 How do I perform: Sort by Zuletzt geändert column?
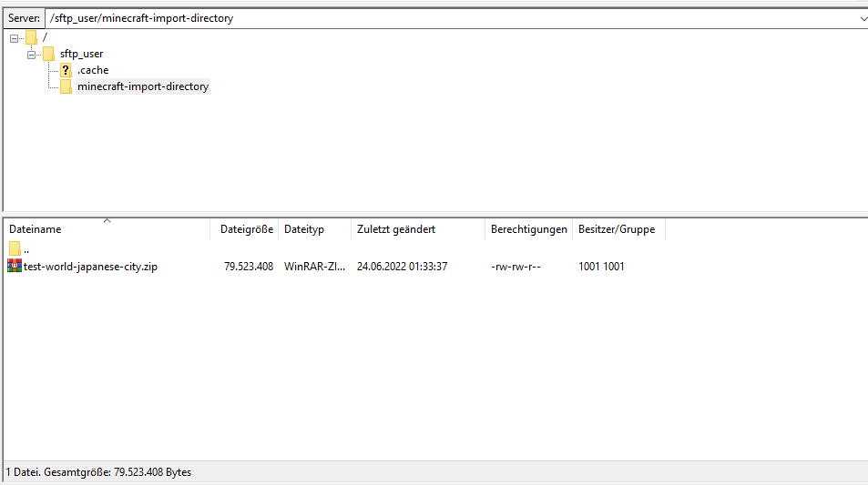click(395, 229)
